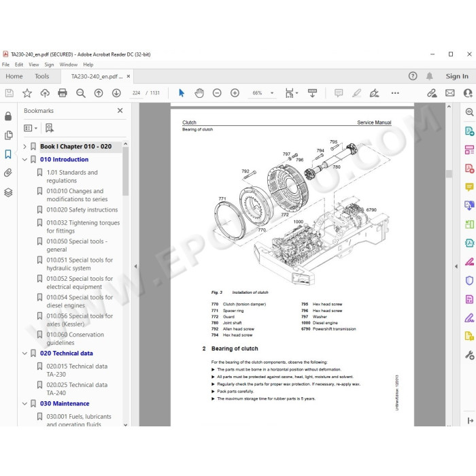Image resolution: width=476 pixels, height=476 pixels.
Task: Expand Book I Chapter 010 - 020 bookmark
Action: point(24,146)
